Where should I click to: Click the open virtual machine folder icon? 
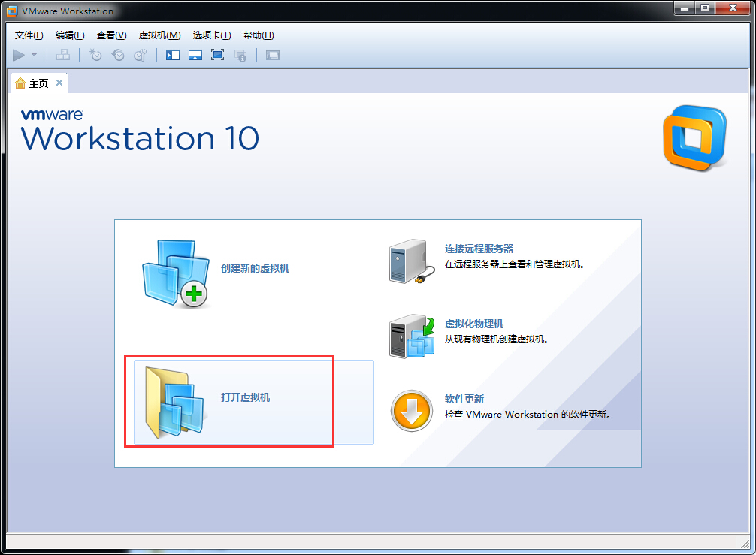pyautogui.click(x=174, y=403)
